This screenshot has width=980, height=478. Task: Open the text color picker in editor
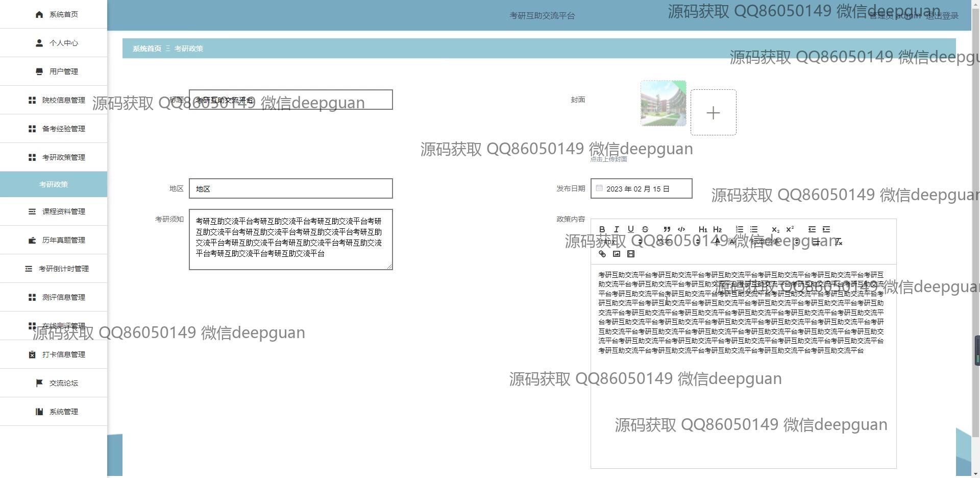click(717, 242)
